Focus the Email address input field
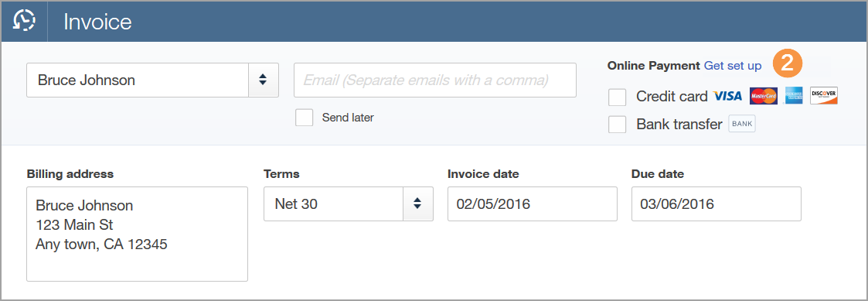This screenshot has height=301, width=868. pos(435,80)
